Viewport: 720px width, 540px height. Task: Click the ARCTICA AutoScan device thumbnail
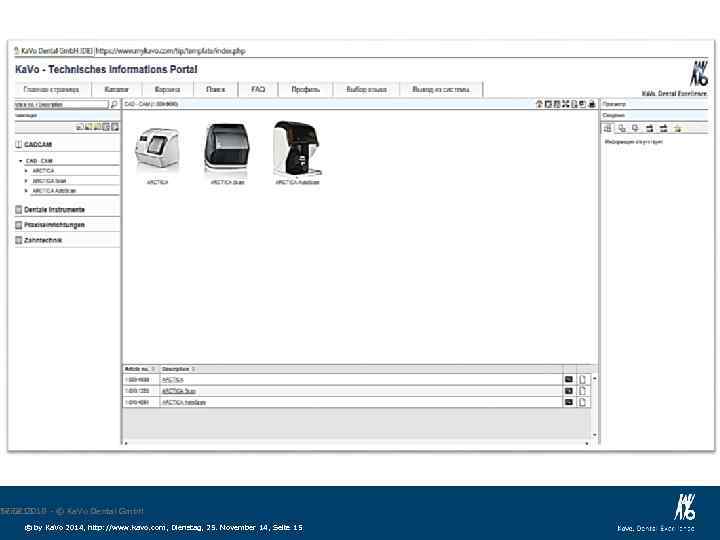(297, 148)
